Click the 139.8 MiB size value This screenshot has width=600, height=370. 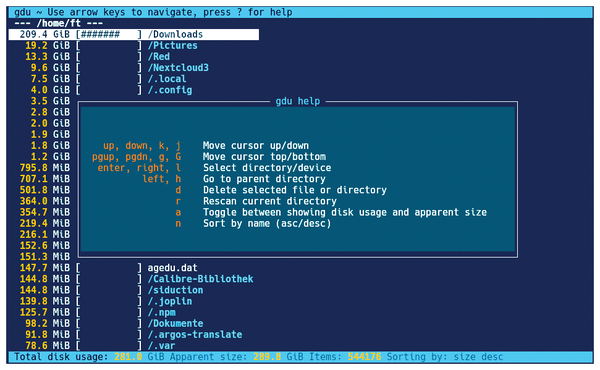45,301
